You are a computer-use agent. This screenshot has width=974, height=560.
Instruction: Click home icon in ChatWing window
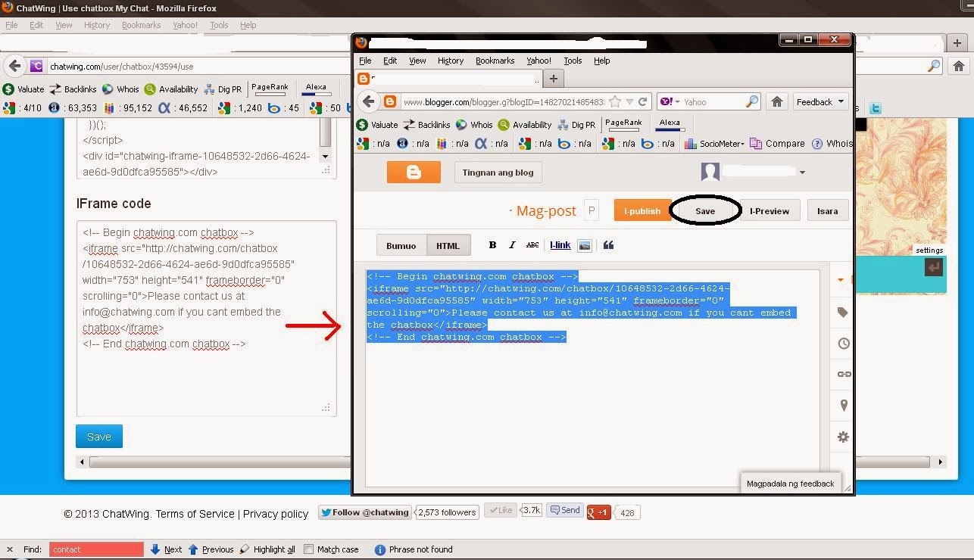958,66
